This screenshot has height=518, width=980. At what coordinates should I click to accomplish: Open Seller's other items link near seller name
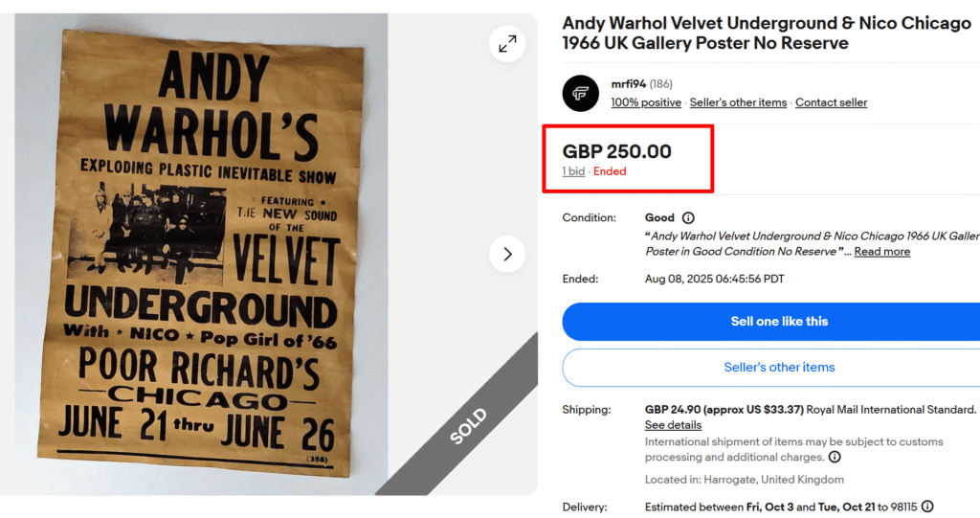tap(738, 102)
